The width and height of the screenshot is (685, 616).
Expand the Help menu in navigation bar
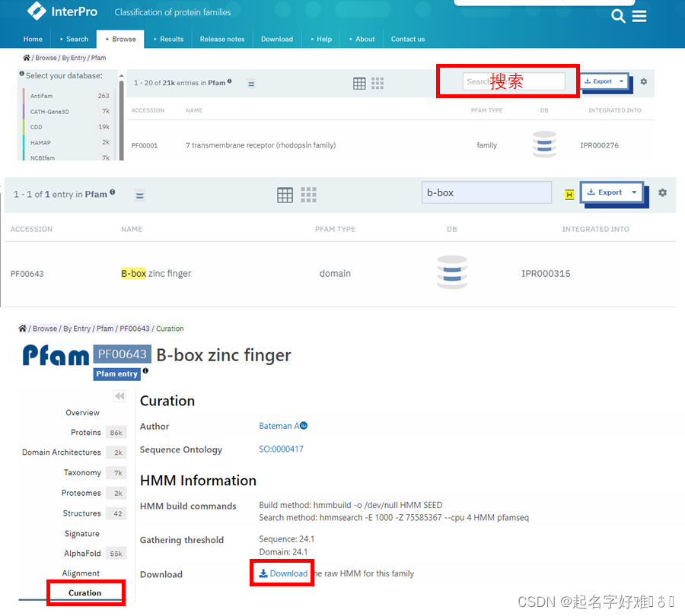pos(321,39)
